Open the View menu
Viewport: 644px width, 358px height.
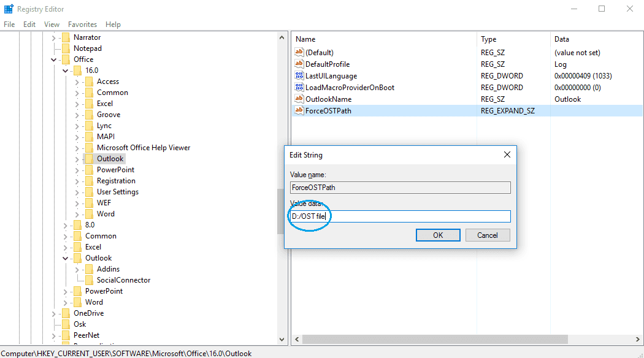tap(52, 25)
